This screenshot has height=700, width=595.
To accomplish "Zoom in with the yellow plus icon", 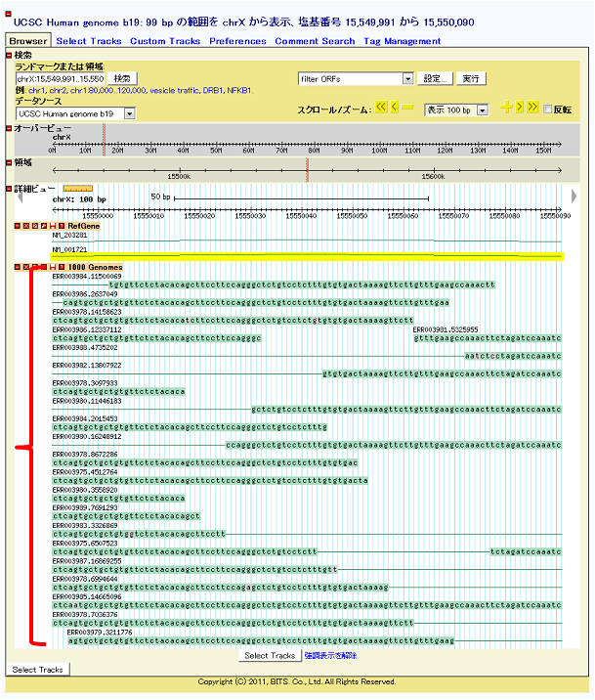I will (x=507, y=108).
